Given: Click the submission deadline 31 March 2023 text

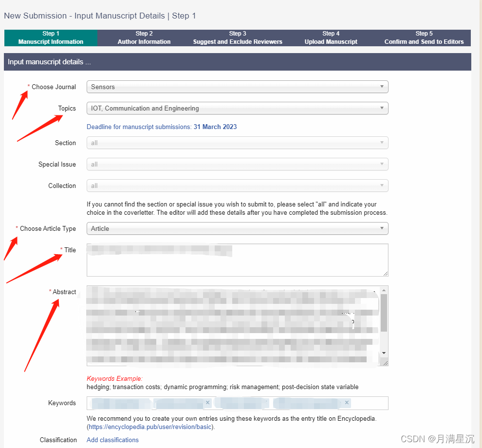Looking at the screenshot, I should pos(215,127).
